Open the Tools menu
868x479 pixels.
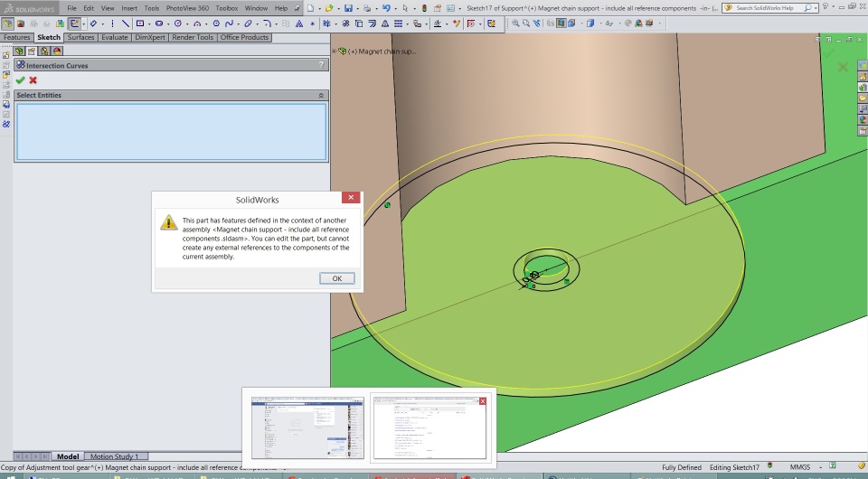[152, 8]
